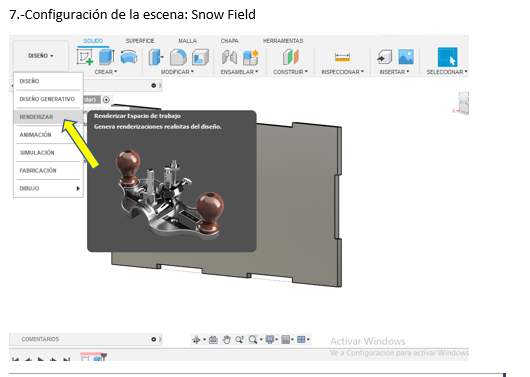Image resolution: width=530 pixels, height=377 pixels.
Task: Click the Press Pull icon in Modificar
Action: click(155, 57)
